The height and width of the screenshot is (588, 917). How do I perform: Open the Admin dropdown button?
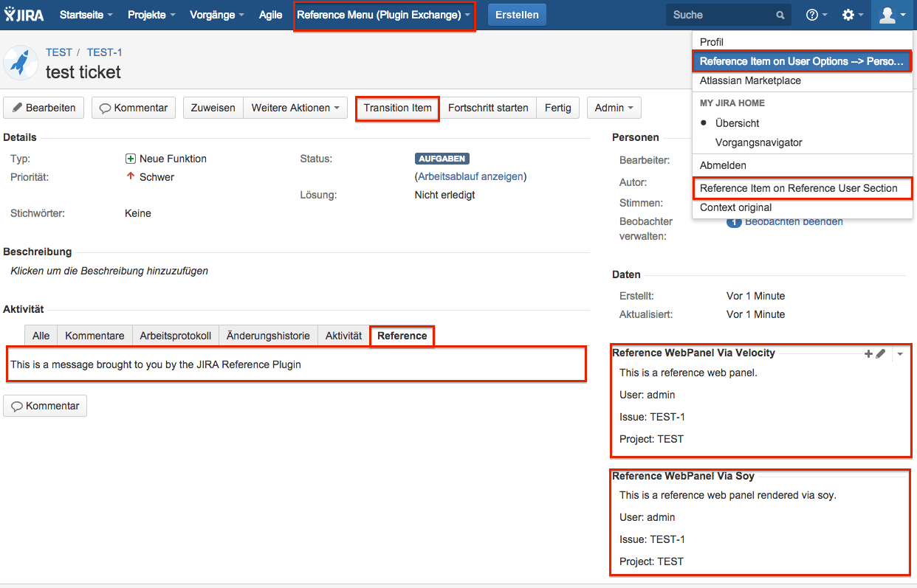click(614, 108)
